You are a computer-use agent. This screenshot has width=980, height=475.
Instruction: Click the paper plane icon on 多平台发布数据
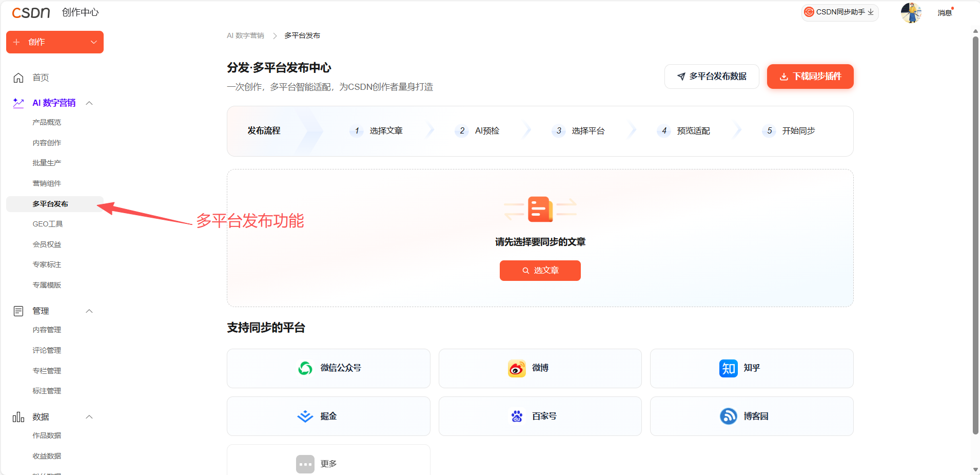tap(681, 77)
